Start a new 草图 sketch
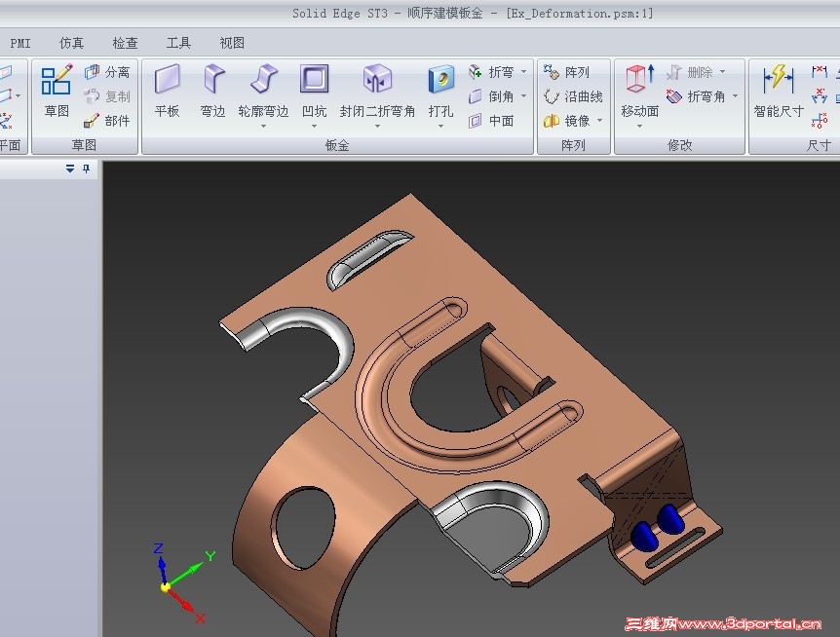The width and height of the screenshot is (840, 637). point(57,91)
